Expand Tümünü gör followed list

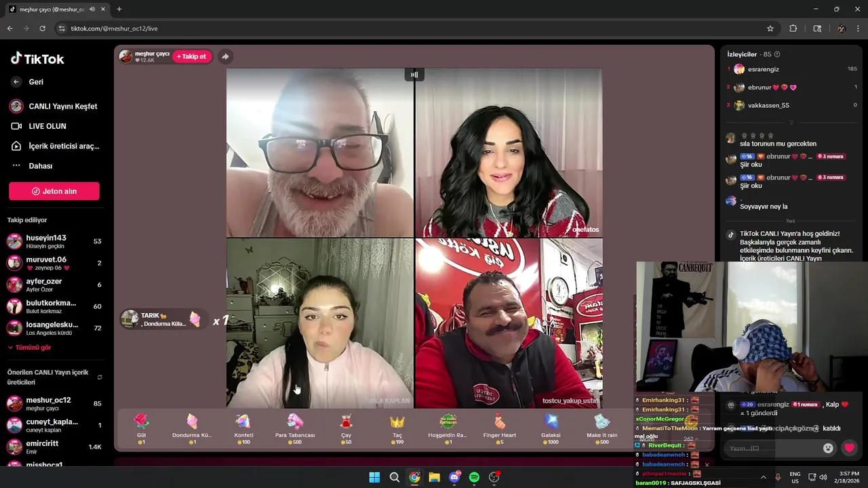[x=29, y=348]
